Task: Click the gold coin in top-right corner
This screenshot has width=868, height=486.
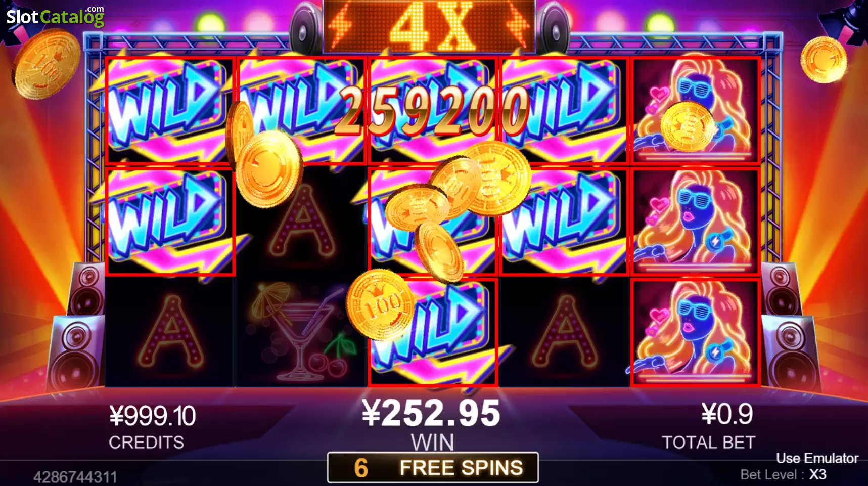Action: [824, 59]
